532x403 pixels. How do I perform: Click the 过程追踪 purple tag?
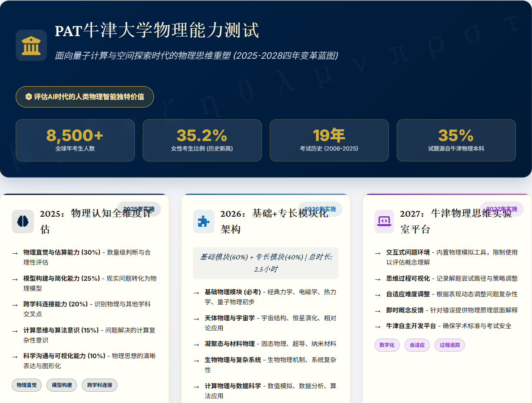[449, 345]
